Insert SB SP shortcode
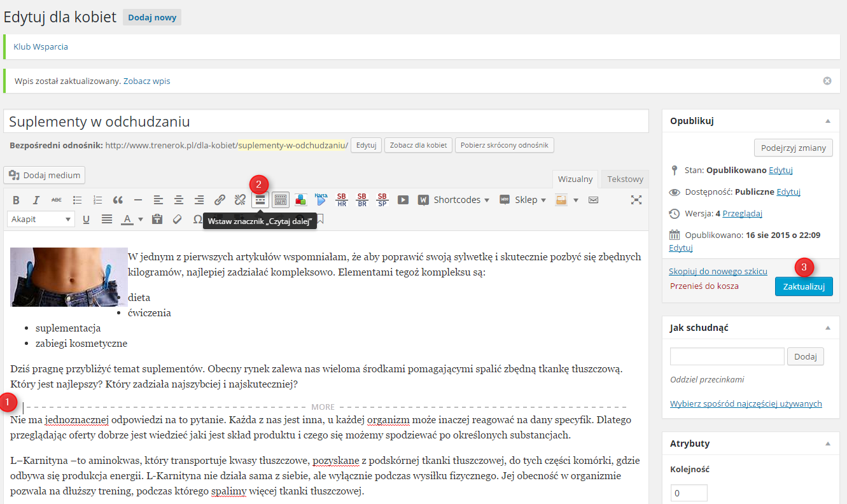Viewport: 847px width, 504px height. 382,200
